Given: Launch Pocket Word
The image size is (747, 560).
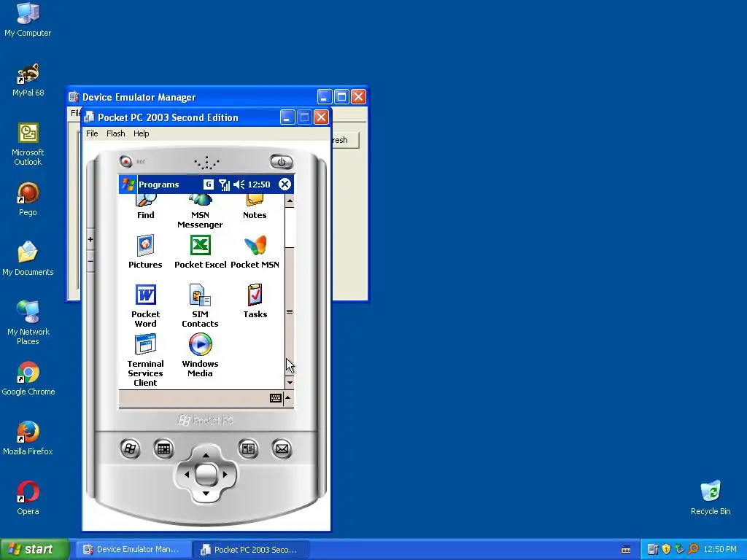Looking at the screenshot, I should coord(145,306).
